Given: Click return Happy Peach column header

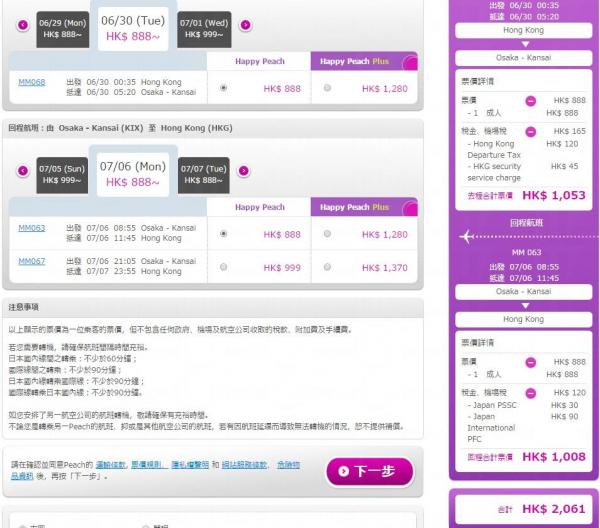Looking at the screenshot, I should [259, 207].
